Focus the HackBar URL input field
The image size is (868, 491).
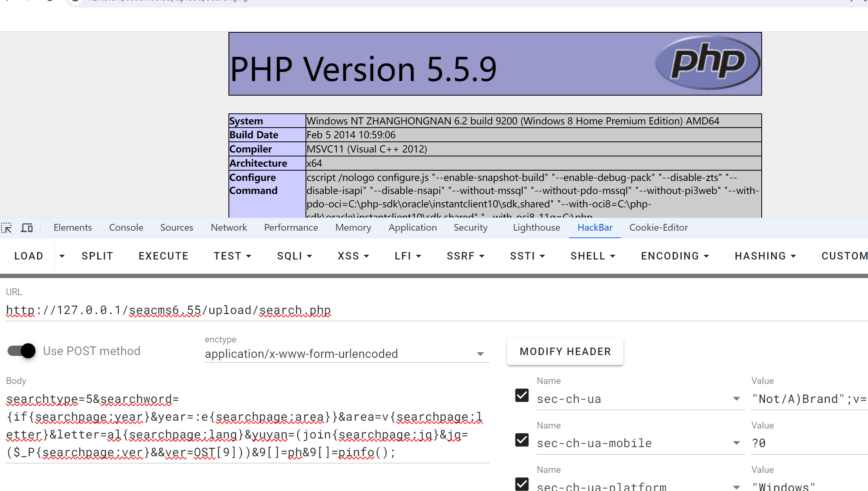click(437, 310)
